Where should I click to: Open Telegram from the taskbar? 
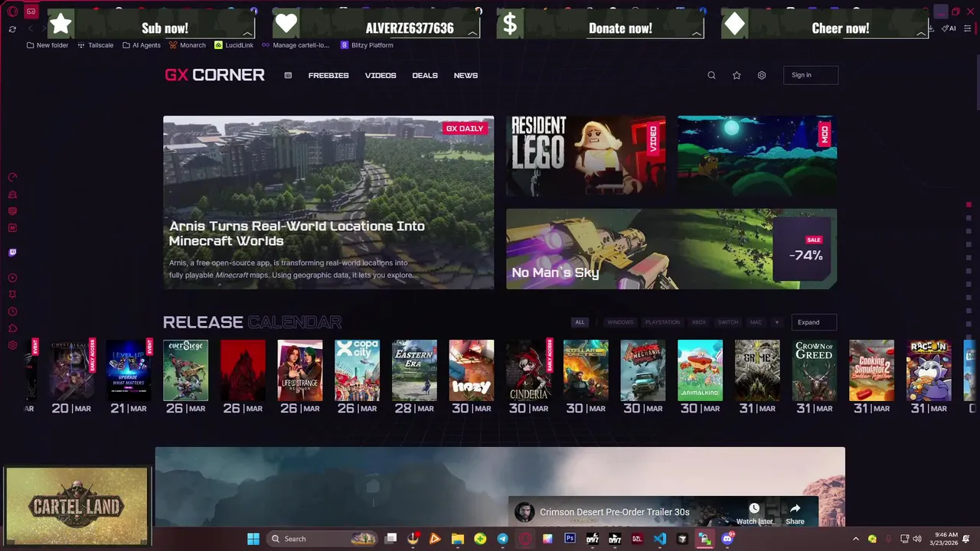[502, 539]
